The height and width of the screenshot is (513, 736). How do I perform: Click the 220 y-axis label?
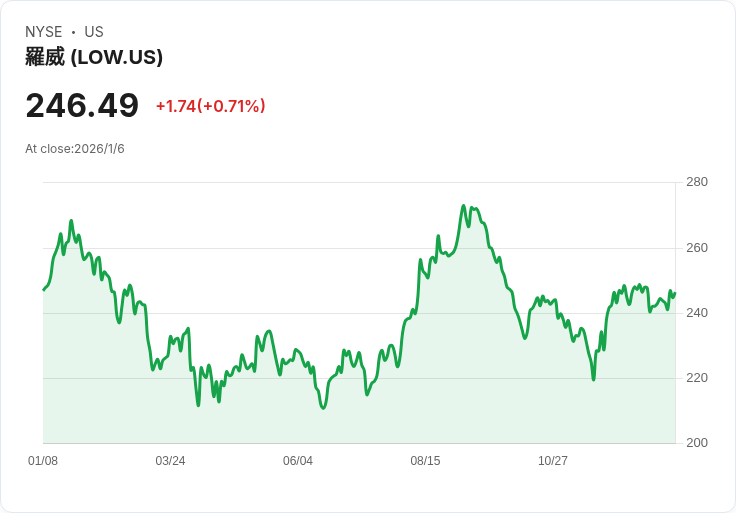point(696,378)
